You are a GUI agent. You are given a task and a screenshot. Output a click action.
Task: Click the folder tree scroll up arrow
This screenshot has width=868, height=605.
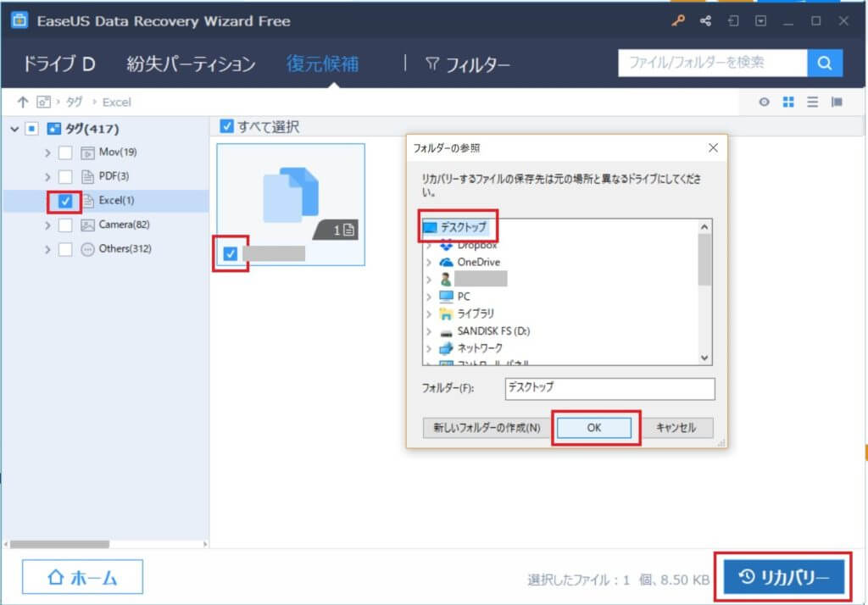704,227
